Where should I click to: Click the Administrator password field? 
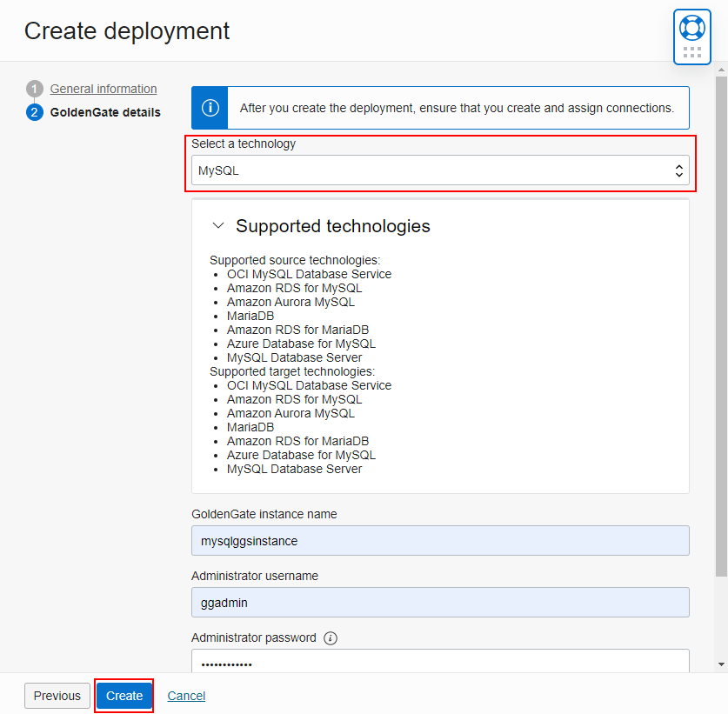(x=439, y=664)
